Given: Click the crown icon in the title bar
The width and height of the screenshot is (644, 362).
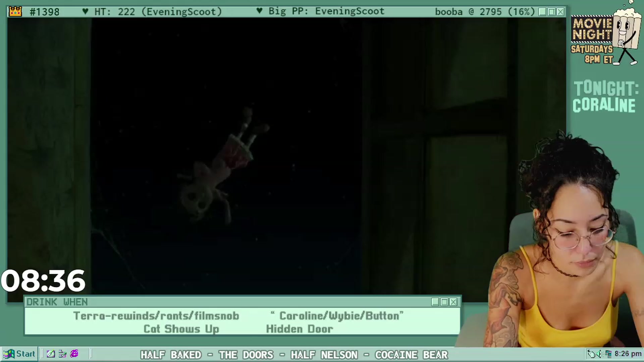Looking at the screenshot, I should click(15, 12).
